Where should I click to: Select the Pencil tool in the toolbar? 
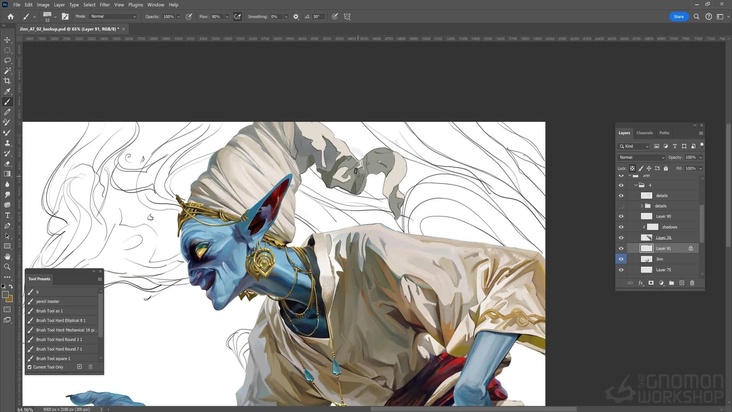pyautogui.click(x=7, y=112)
